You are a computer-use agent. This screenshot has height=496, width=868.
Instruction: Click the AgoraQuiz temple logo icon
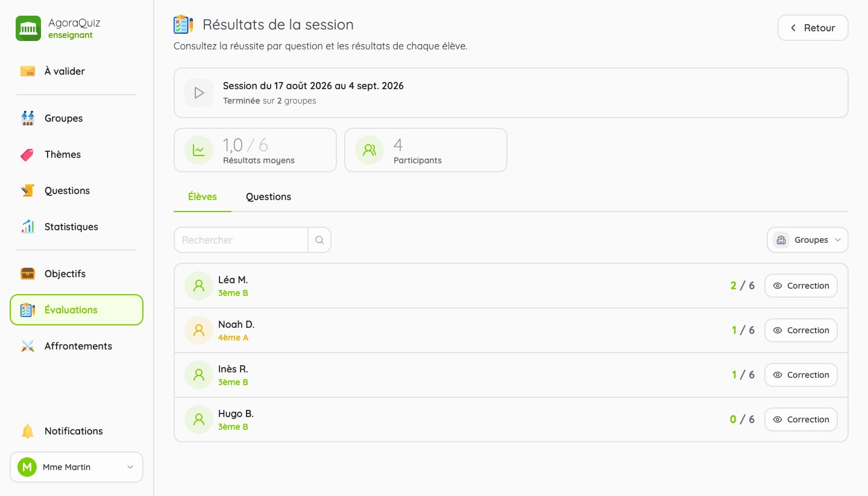(28, 28)
